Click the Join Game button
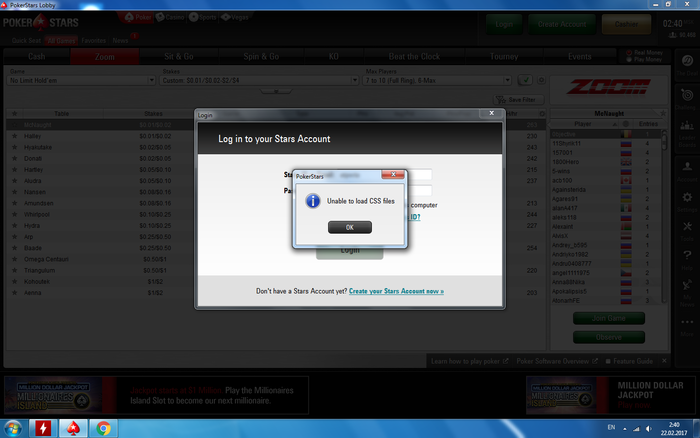This screenshot has width=700, height=438. (x=608, y=318)
